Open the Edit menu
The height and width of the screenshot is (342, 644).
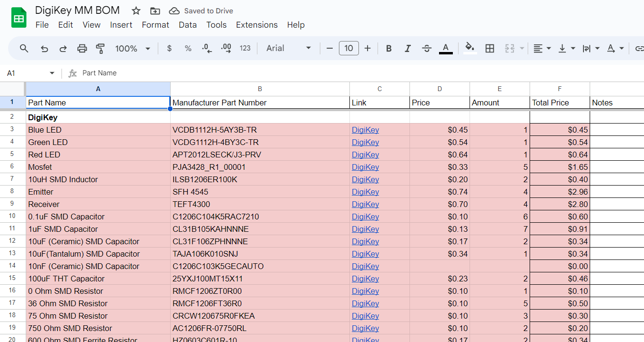[65, 25]
